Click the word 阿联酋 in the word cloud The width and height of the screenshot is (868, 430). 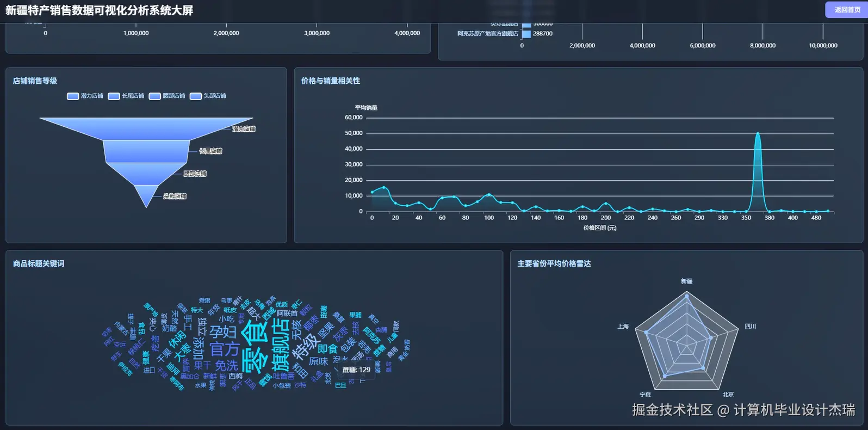[287, 314]
